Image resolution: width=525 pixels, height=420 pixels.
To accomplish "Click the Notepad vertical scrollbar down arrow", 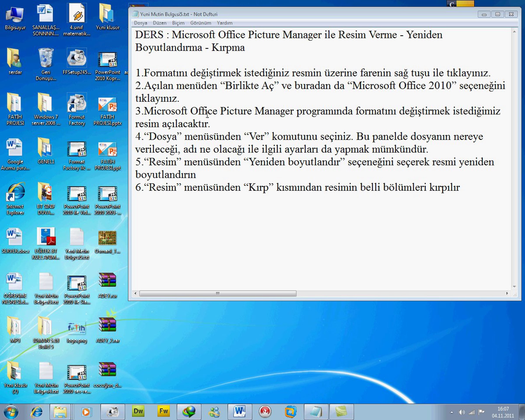I will click(514, 287).
